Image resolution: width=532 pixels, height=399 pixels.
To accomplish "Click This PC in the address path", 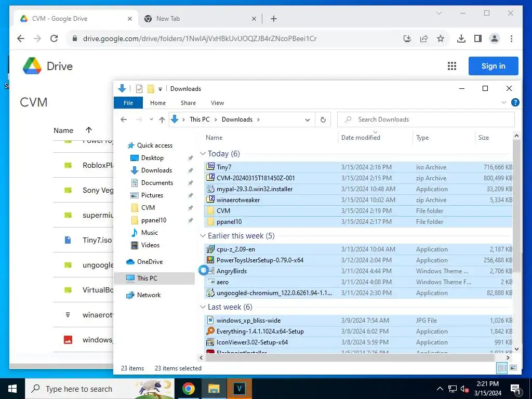I will pyautogui.click(x=199, y=119).
